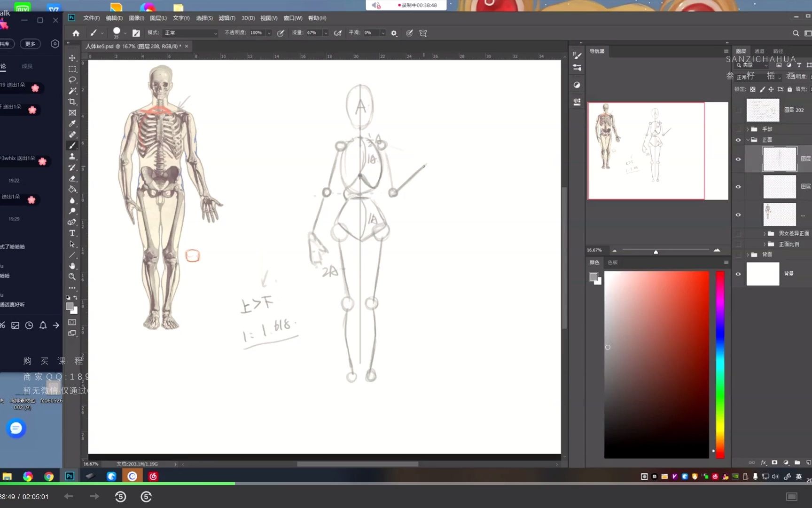
Task: Click the foreground color swatch in toolbox
Action: pyautogui.click(x=70, y=306)
